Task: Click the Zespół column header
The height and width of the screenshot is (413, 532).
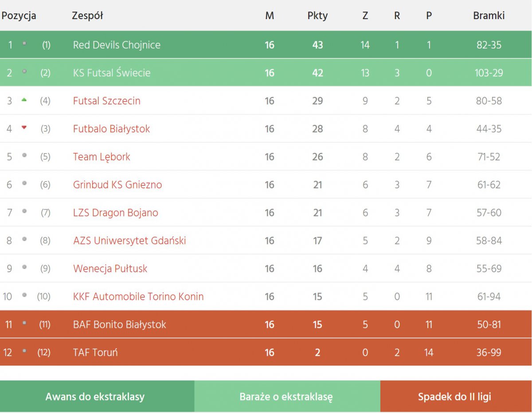Action: tap(87, 16)
